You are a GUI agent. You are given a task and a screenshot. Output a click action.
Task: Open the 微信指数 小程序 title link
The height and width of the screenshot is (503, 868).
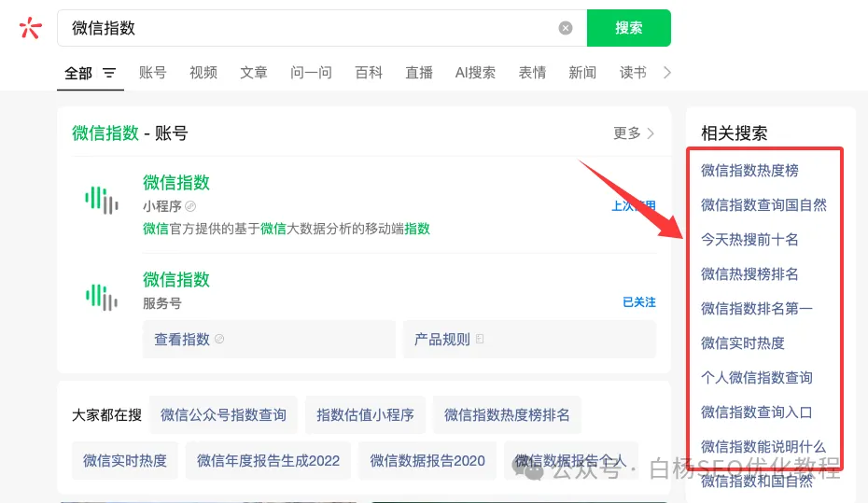176,183
